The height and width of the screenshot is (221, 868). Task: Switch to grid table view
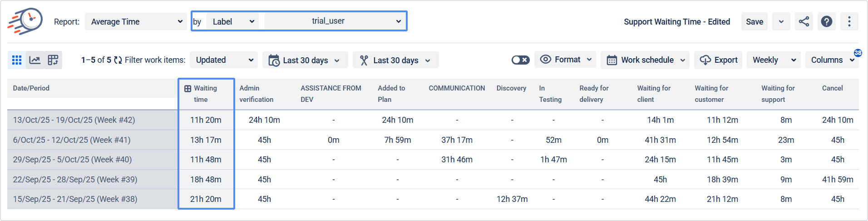coord(17,60)
